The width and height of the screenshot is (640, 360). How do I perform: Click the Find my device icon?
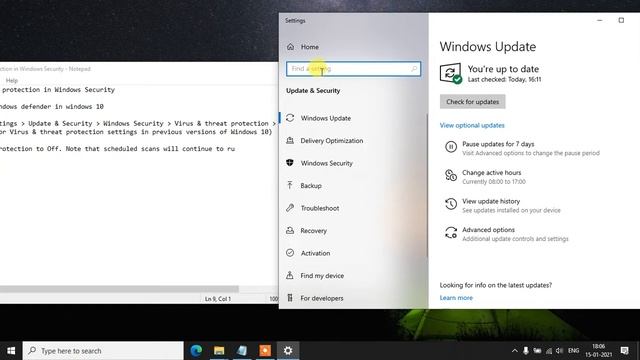(290, 276)
